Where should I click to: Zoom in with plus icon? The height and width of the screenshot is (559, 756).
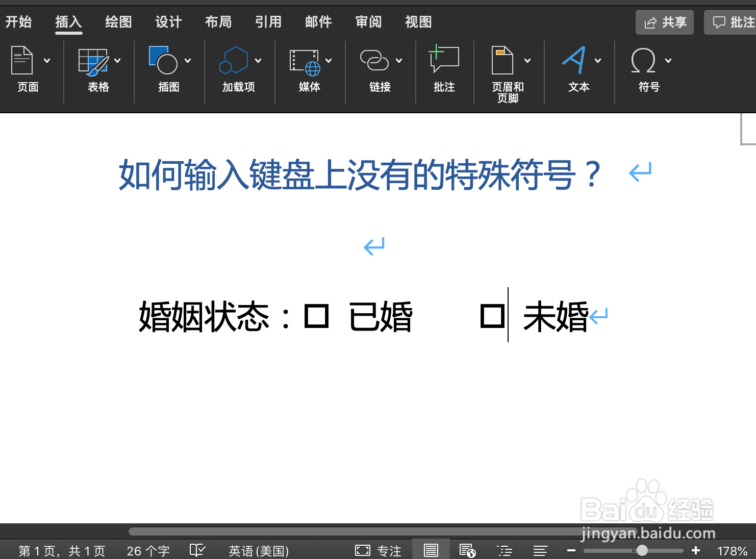pos(696,550)
